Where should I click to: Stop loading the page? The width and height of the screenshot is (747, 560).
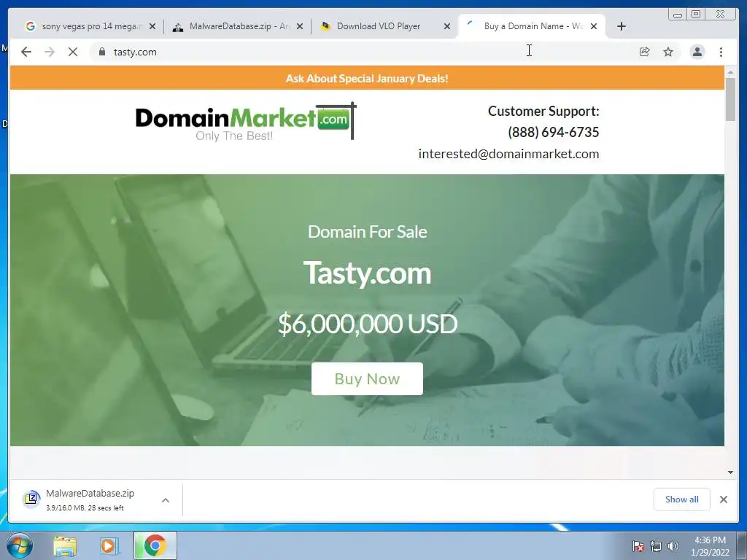coord(73,52)
